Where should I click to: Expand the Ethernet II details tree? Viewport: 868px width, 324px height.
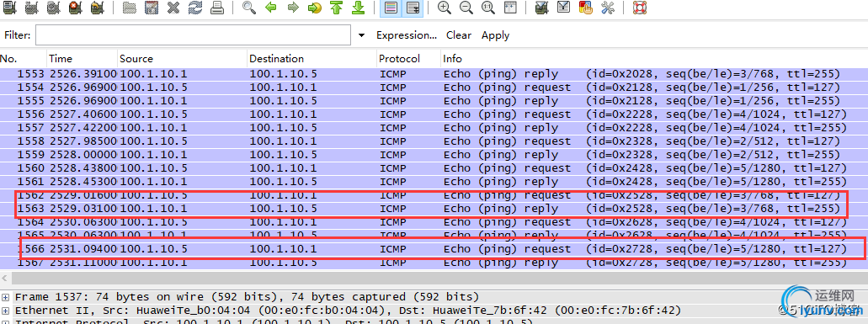[x=6, y=311]
